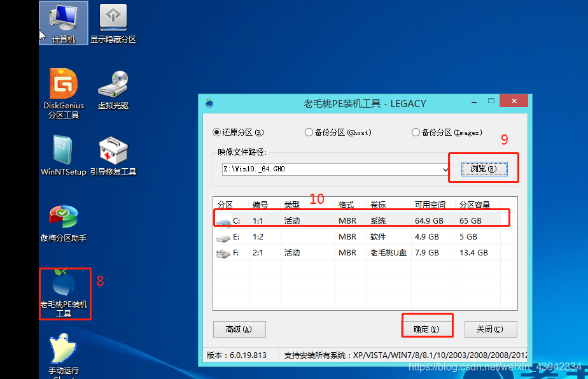Open the 引导修复工具 desktop icon
This screenshot has width=588, height=379.
click(x=113, y=155)
